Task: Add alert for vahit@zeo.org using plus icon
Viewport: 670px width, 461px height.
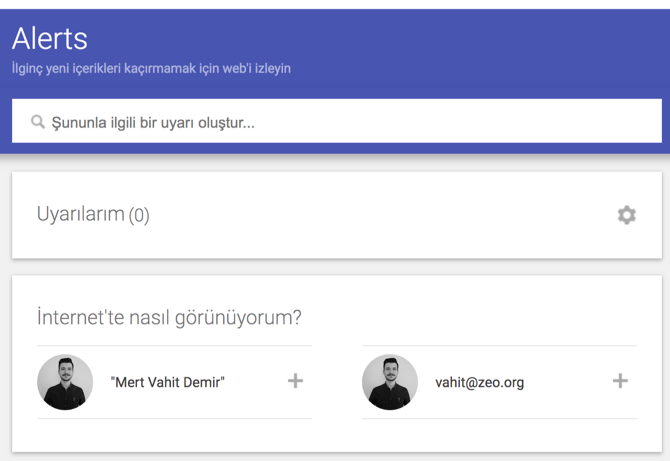Action: coord(620,381)
